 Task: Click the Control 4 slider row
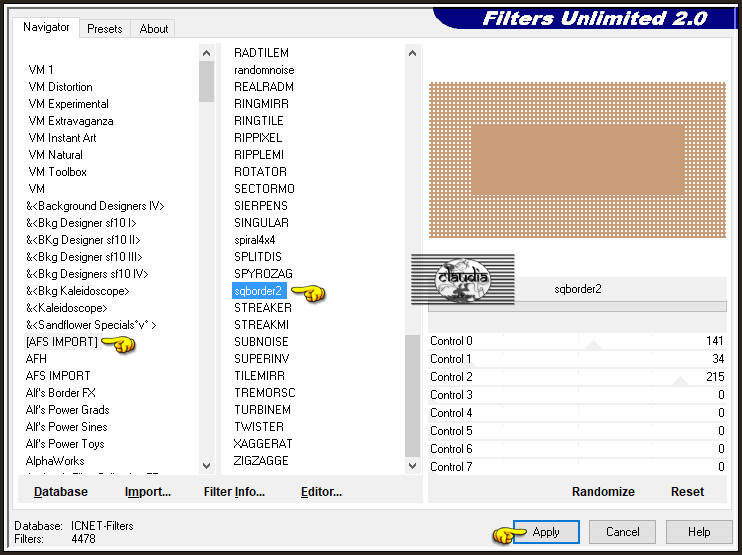[x=577, y=413]
